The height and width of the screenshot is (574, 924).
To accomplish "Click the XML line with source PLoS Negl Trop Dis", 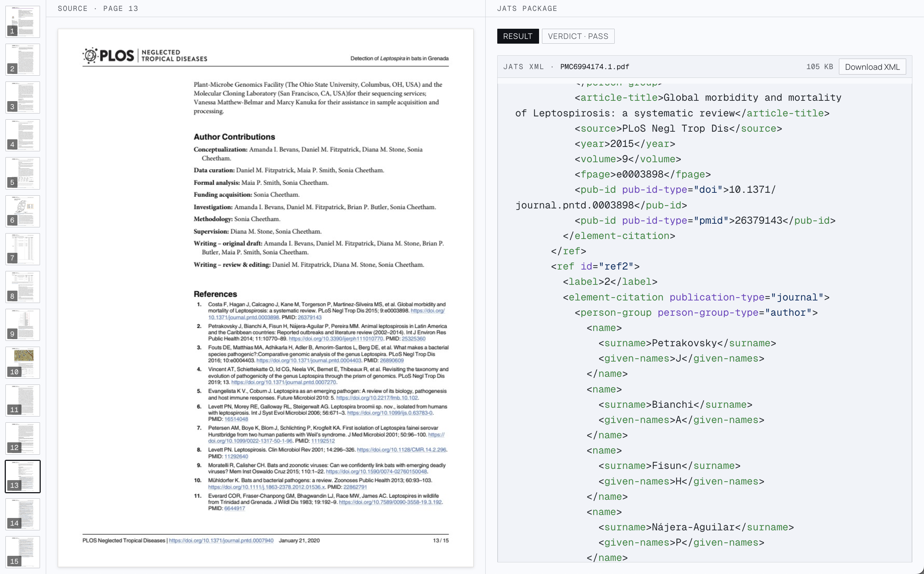I will coord(678,128).
